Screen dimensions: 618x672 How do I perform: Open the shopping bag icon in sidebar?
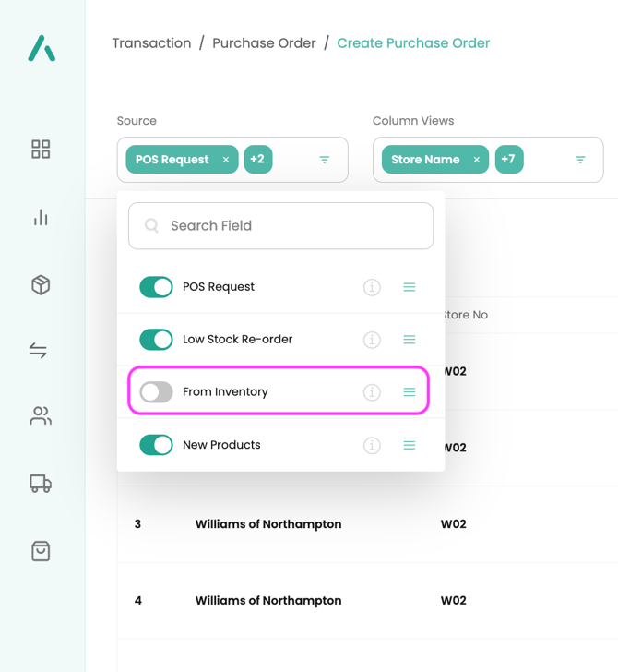coord(41,551)
